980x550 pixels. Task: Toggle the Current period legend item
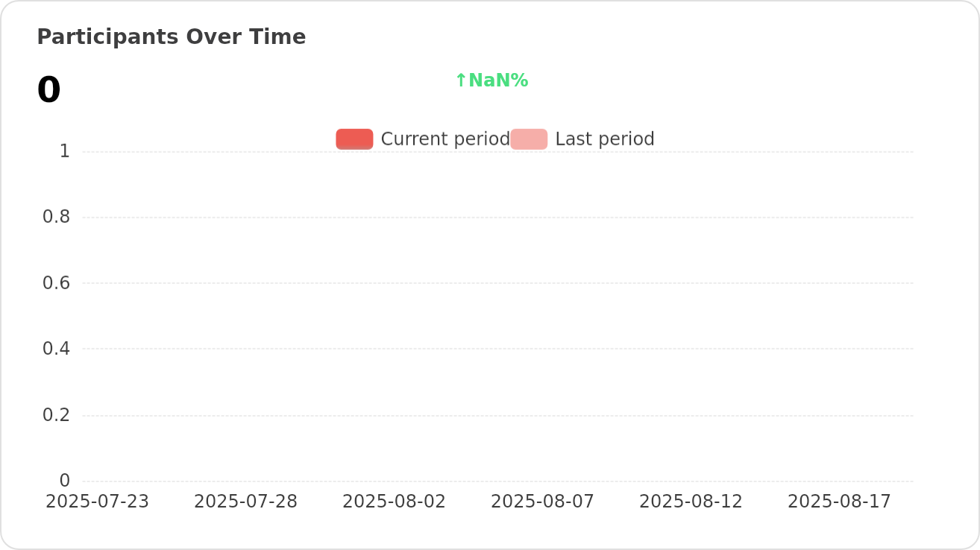point(423,139)
